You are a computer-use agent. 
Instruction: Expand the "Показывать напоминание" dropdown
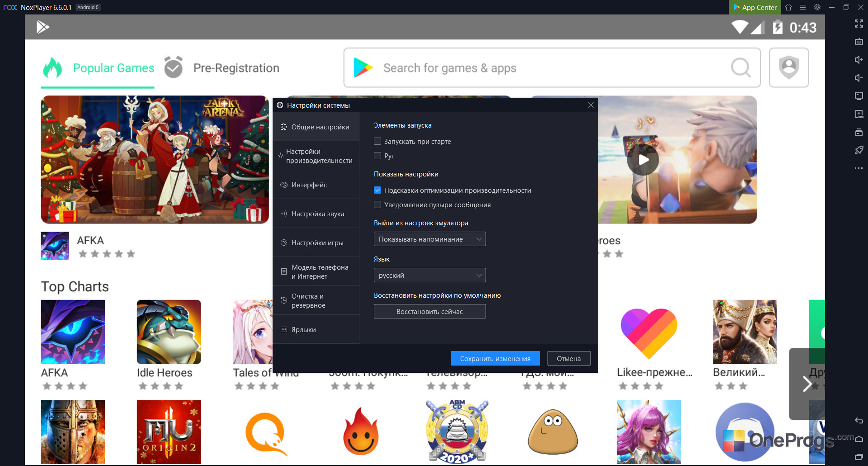pyautogui.click(x=429, y=239)
